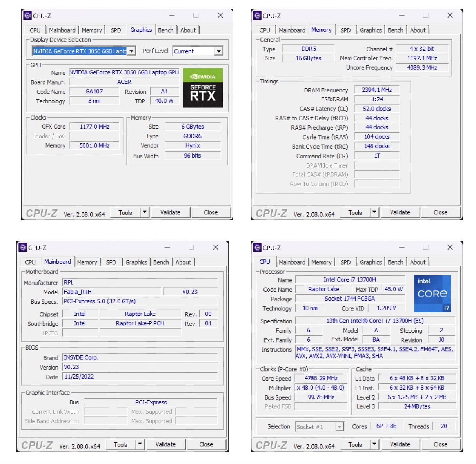Image resolution: width=476 pixels, height=464 pixels.
Task: Open Bench tab in Mainboard window
Action: pos(161,262)
